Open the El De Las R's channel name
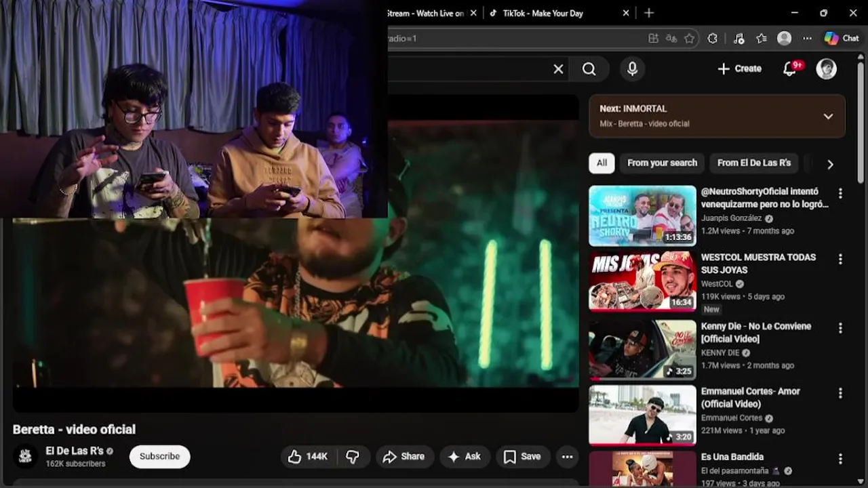Screen dimensions: 868x488 [x=75, y=451]
